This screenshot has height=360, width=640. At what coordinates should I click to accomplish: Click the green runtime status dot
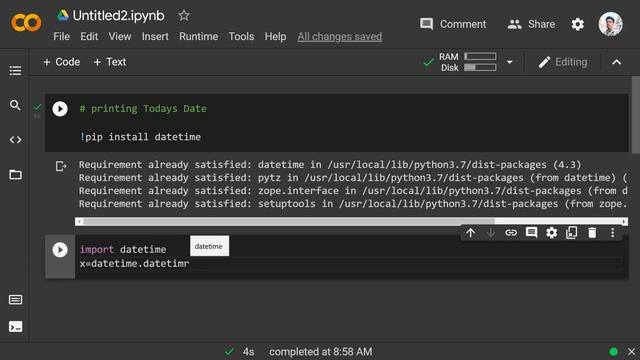613,352
